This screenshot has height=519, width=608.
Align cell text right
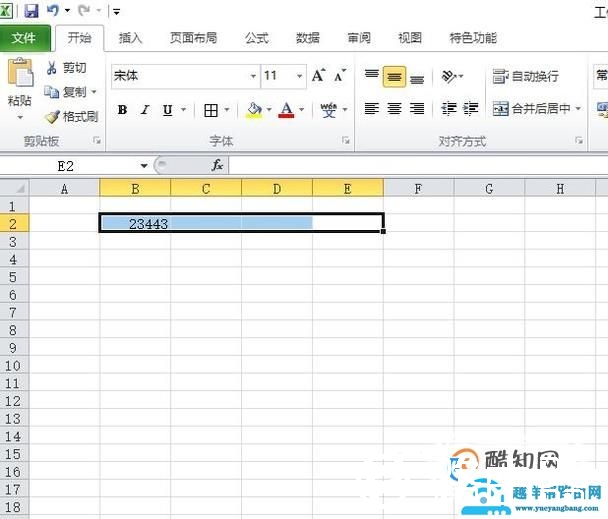(x=417, y=109)
